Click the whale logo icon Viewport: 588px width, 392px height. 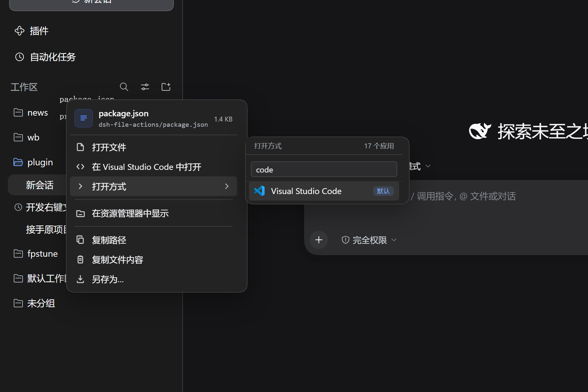(x=480, y=131)
